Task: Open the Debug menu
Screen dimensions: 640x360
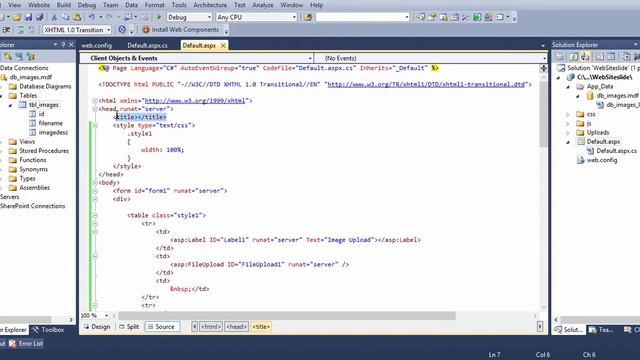Action: pyautogui.click(x=87, y=5)
